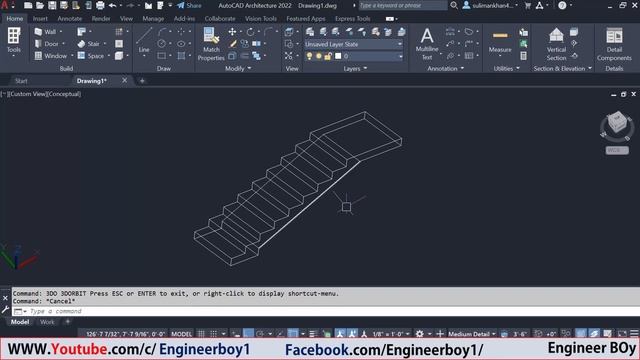
Task: Switch to the Annotate ribbon tab
Action: (69, 19)
